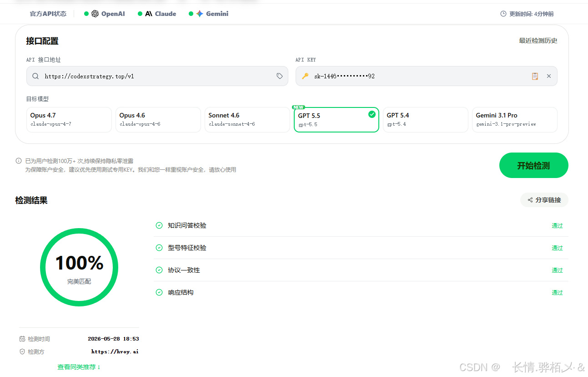Image resolution: width=588 pixels, height=377 pixels.
Task: Click the 检测时间 label
Action: point(39,339)
